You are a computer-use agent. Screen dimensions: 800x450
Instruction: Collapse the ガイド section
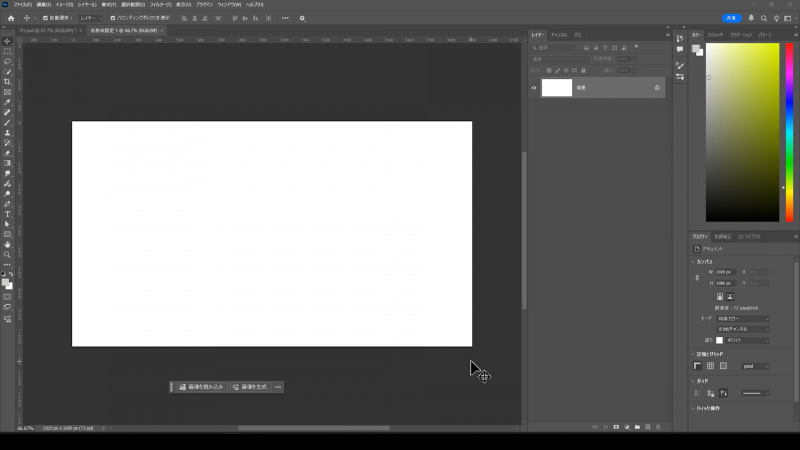(x=693, y=381)
